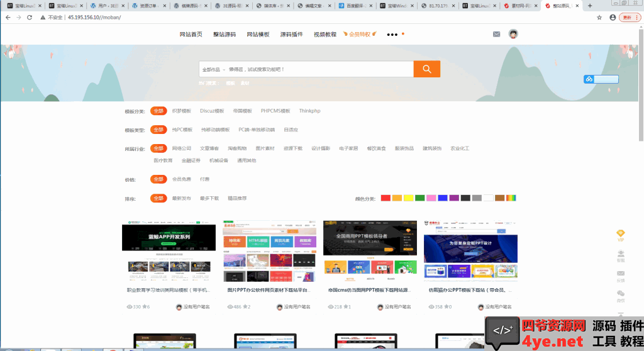Open the mail envelope icon in header
This screenshot has width=644, height=351.
pos(496,34)
